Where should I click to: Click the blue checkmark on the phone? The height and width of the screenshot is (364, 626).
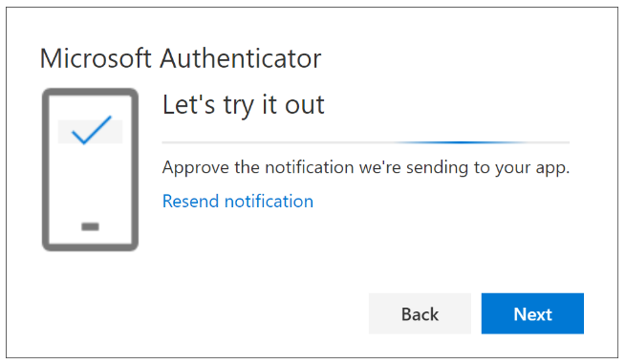pyautogui.click(x=92, y=130)
